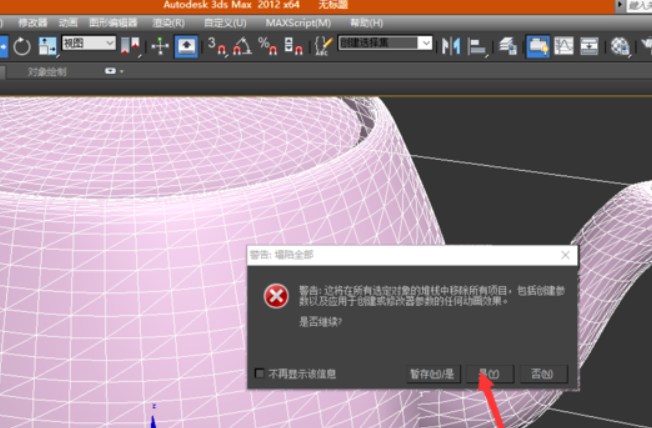The width and height of the screenshot is (652, 428).
Task: Toggle the Angle Snap button
Action: (241, 46)
